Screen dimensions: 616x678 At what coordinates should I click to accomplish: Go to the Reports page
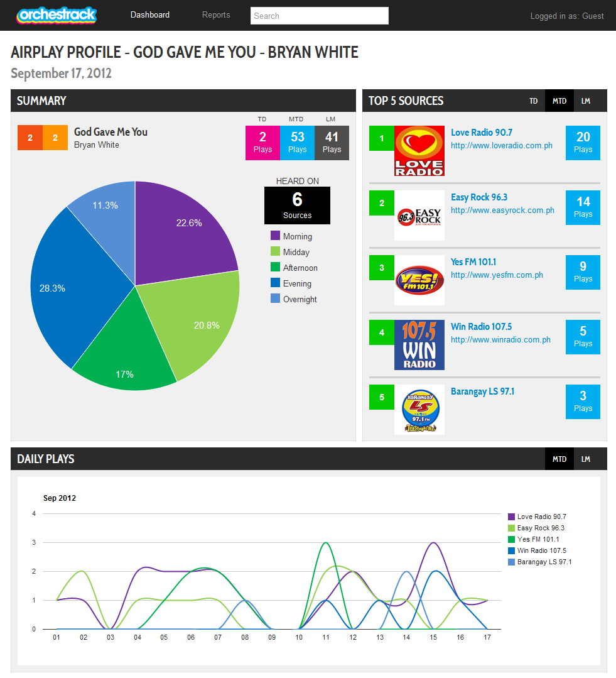[216, 14]
